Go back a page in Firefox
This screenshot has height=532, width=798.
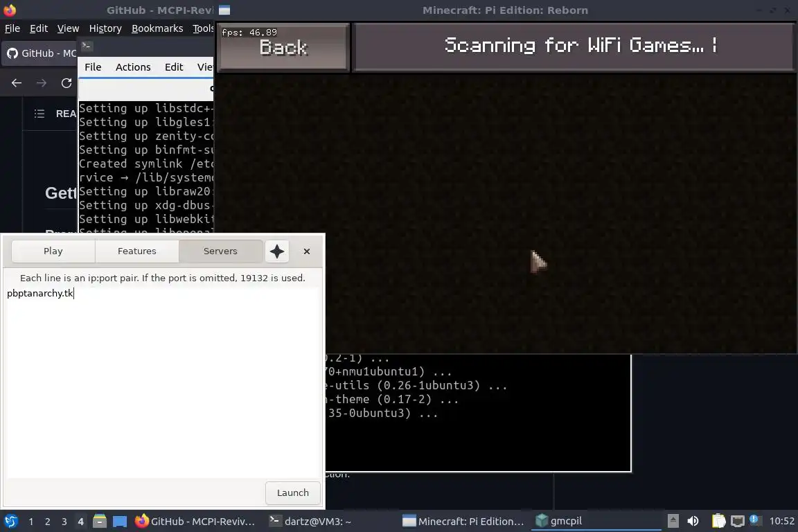click(x=17, y=83)
